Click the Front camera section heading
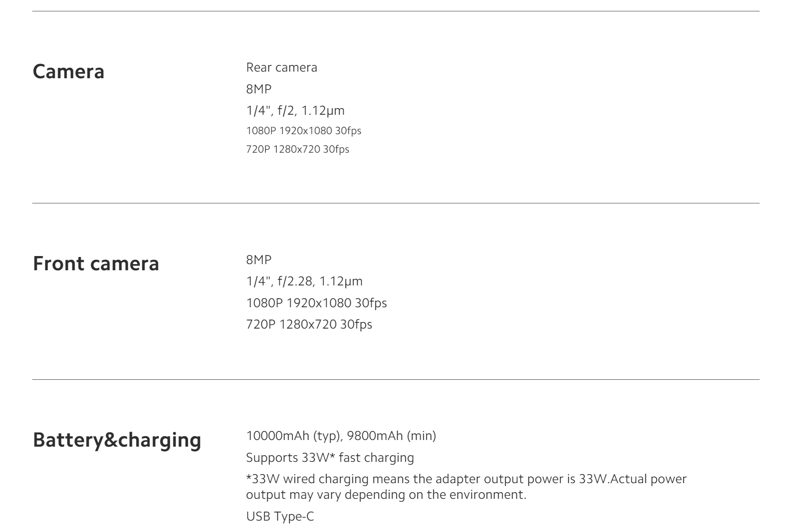799x532 pixels. 96,264
